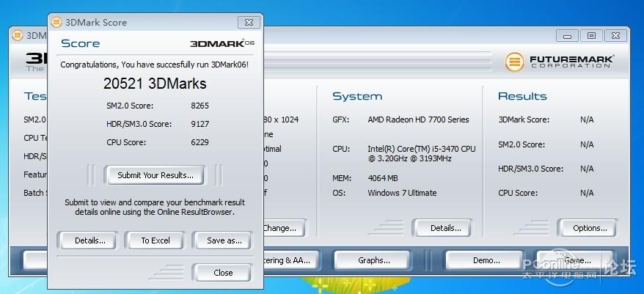Click the Change button in main window

(283, 228)
